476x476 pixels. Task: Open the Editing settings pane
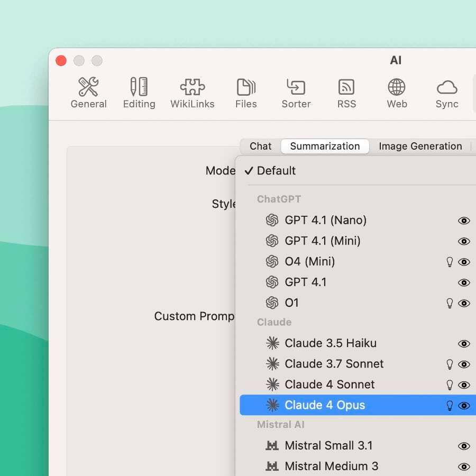coord(139,93)
